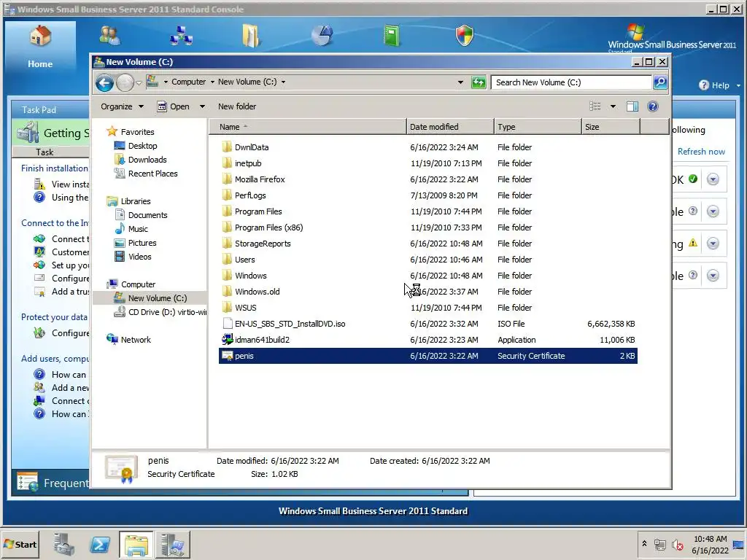Launch Server Manager from taskbar

64,545
